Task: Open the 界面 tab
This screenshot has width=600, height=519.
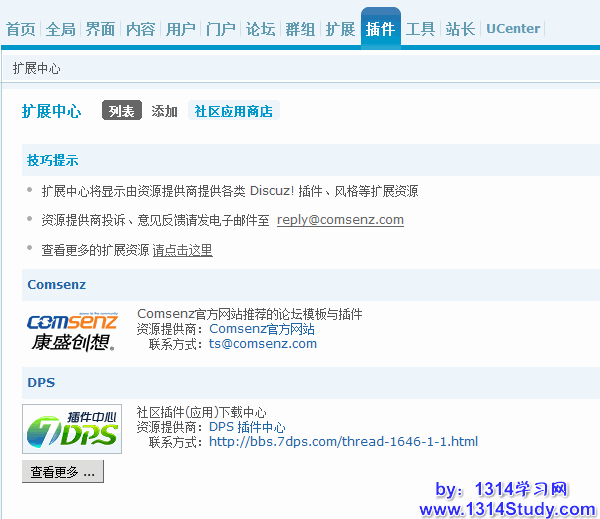Action: pyautogui.click(x=100, y=29)
